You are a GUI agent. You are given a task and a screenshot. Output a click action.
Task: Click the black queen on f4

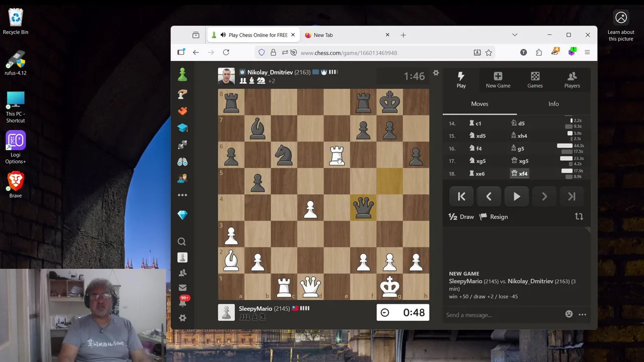[x=363, y=208]
